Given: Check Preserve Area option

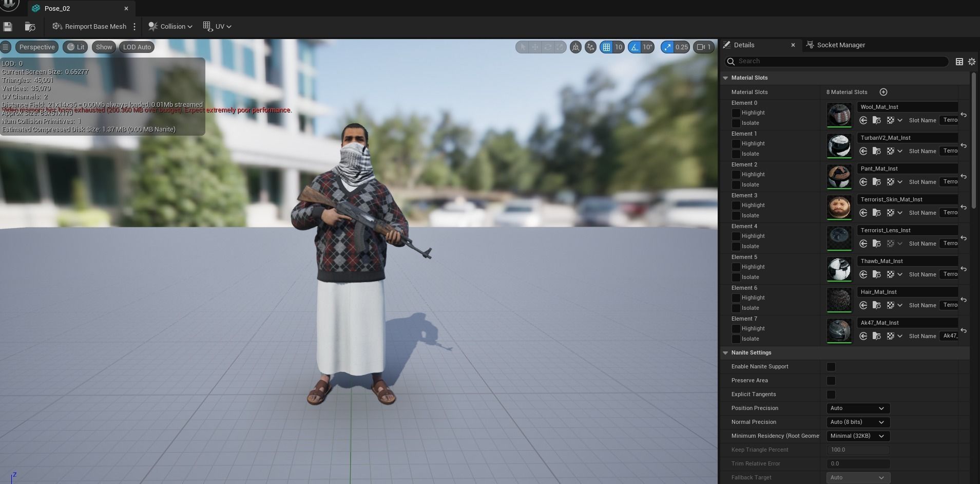Looking at the screenshot, I should (x=831, y=380).
